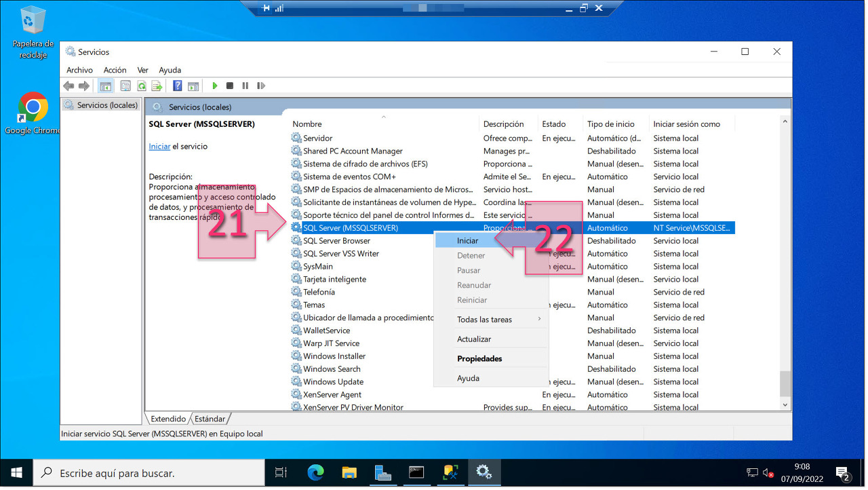
Task: Sort by the Tipo de inicio column header
Action: (617, 124)
